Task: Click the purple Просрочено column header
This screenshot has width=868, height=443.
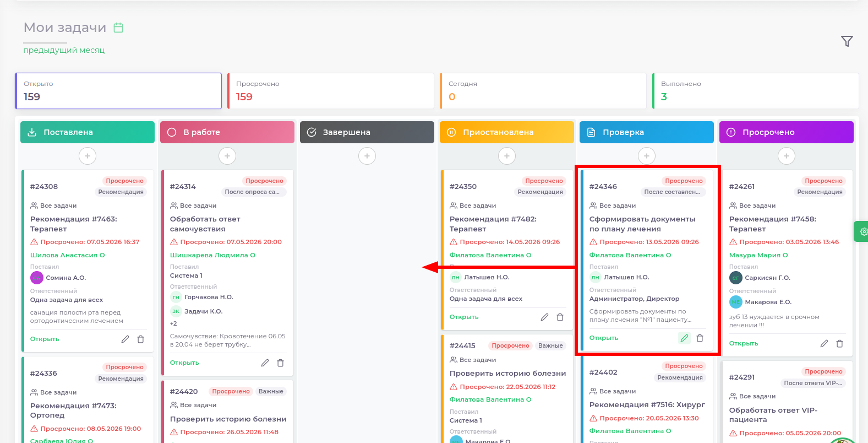Action: 787,132
